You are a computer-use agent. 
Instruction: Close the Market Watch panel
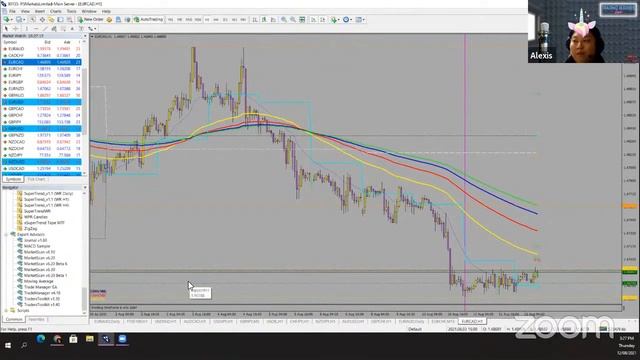click(85, 36)
